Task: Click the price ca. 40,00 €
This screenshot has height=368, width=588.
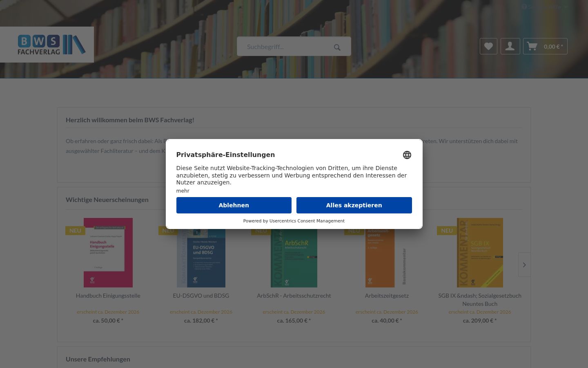Action: click(387, 321)
